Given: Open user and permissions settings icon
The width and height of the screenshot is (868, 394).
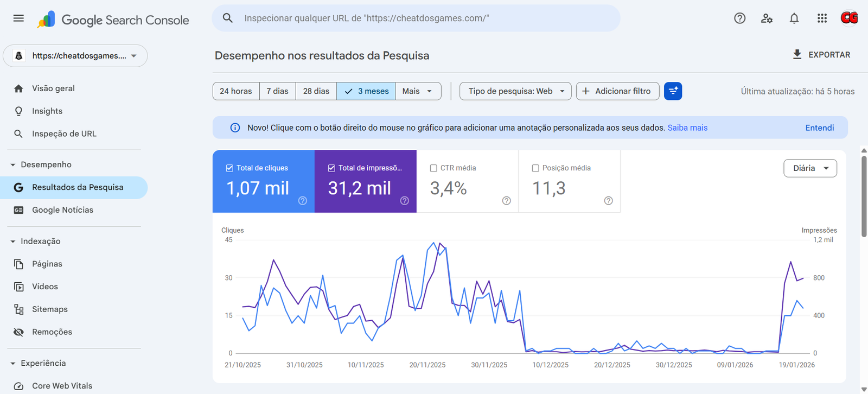Looking at the screenshot, I should (x=767, y=18).
